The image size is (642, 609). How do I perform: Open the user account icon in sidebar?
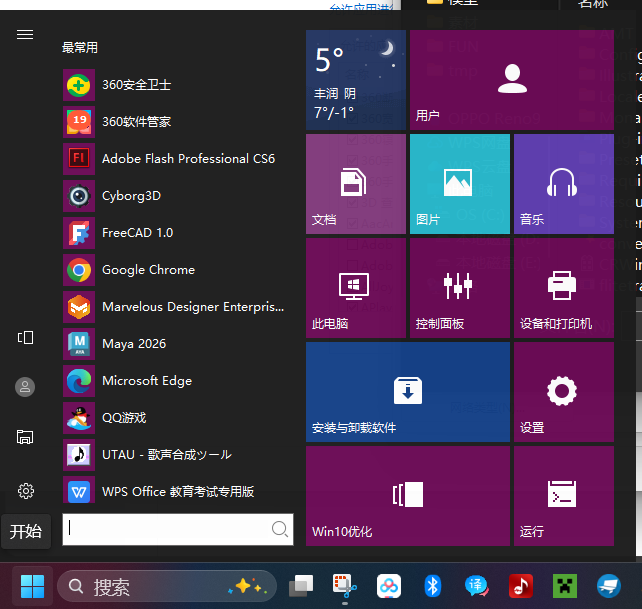tap(25, 387)
